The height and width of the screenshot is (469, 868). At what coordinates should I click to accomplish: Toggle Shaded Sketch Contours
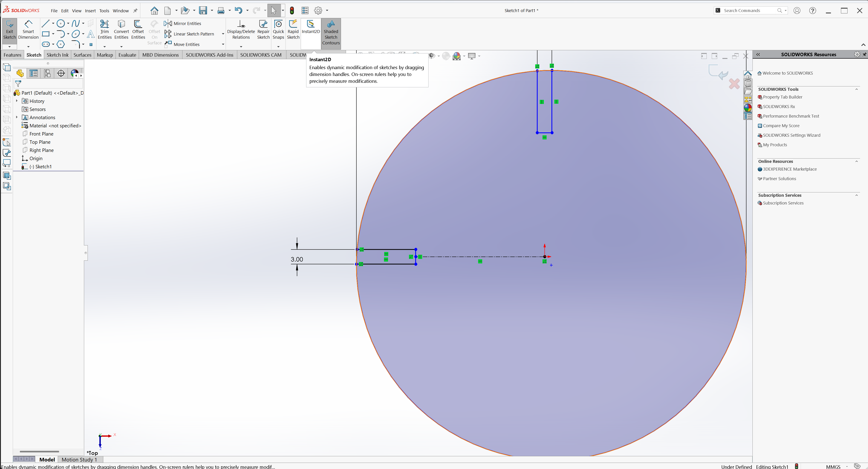(331, 32)
